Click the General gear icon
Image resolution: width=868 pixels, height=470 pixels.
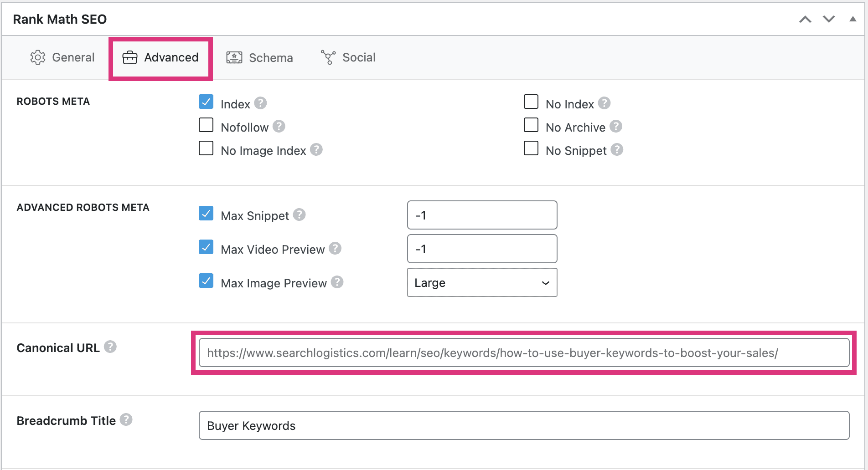click(x=38, y=58)
